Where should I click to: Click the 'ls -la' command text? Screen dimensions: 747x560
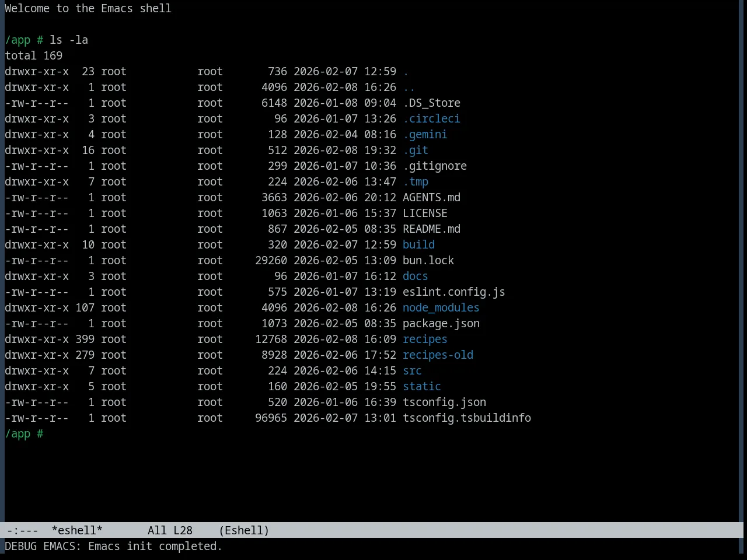point(69,40)
